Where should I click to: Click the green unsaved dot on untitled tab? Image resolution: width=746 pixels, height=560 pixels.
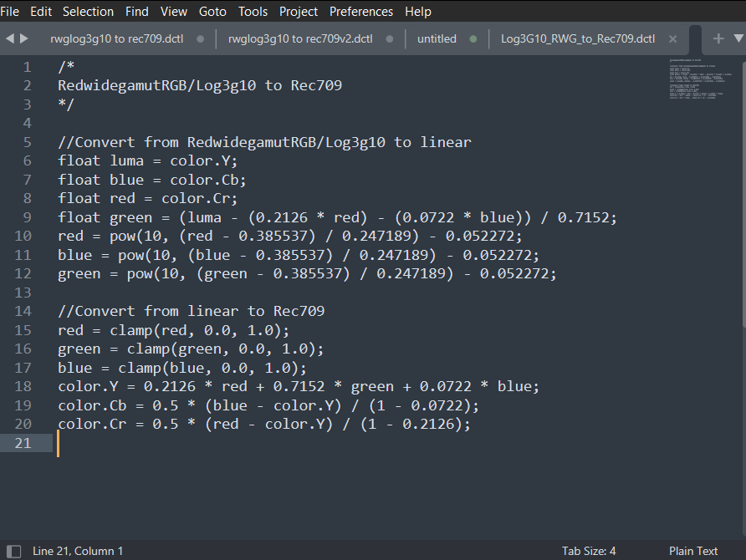(x=473, y=39)
